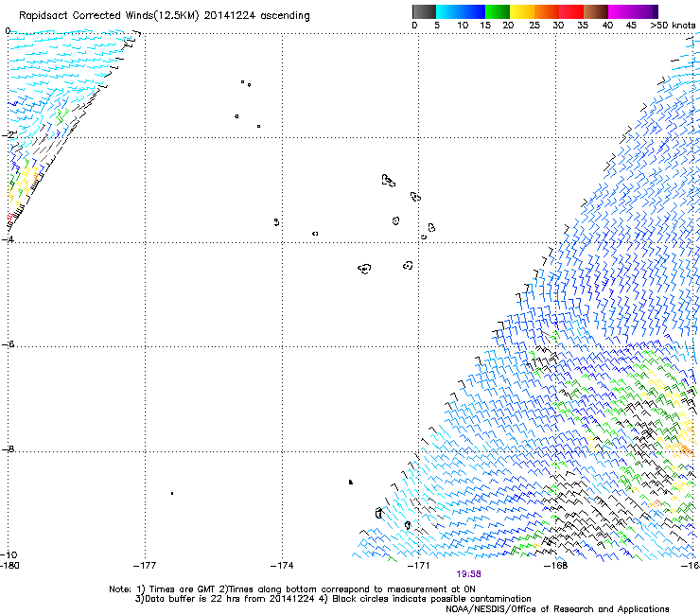Image resolution: width=700 pixels, height=615 pixels.
Task: Click the '-180' longitude axis label
Action: [9, 566]
